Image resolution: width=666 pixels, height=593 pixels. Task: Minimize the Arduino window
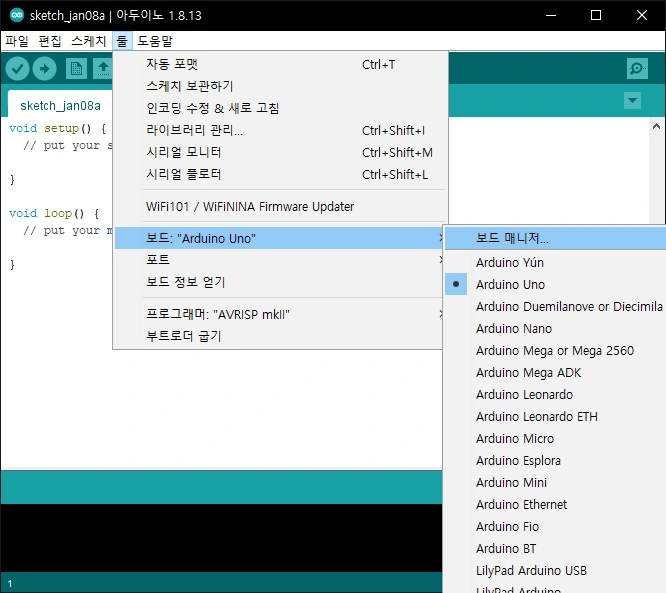pos(551,15)
